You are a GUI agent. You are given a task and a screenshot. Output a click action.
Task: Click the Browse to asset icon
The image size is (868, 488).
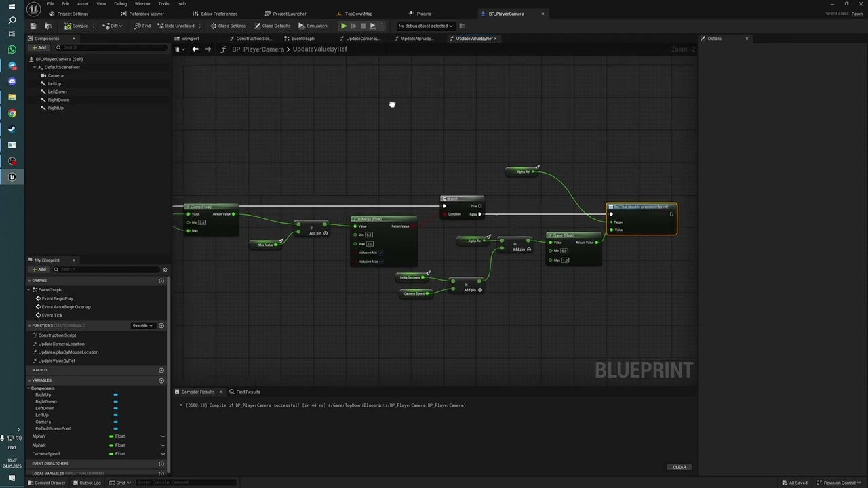[x=47, y=26]
